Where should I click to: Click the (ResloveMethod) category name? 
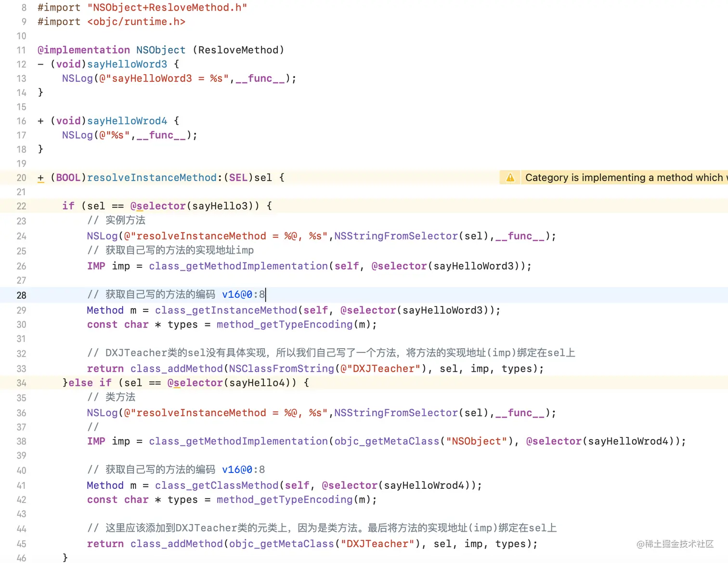[238, 50]
